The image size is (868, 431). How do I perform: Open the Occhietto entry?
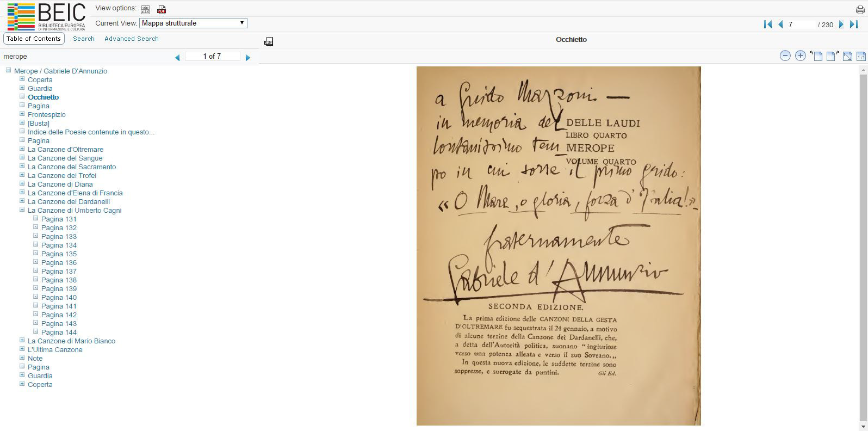coord(44,97)
